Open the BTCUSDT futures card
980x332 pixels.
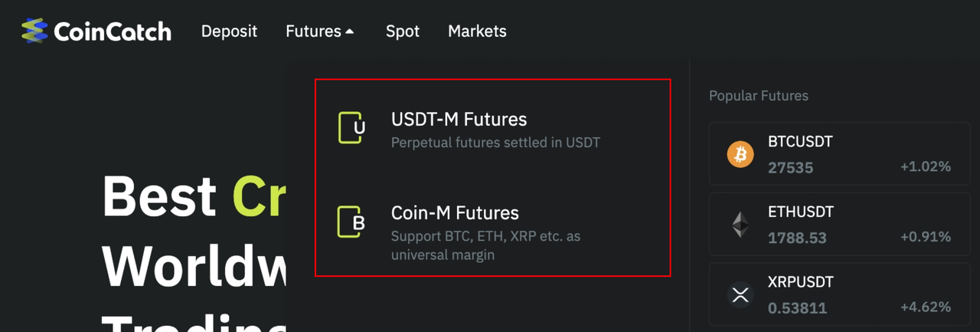(x=839, y=154)
